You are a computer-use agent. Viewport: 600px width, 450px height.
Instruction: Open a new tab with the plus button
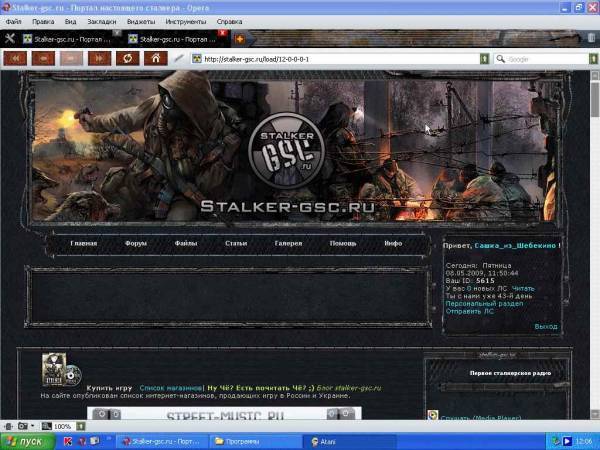pyautogui.click(x=240, y=39)
